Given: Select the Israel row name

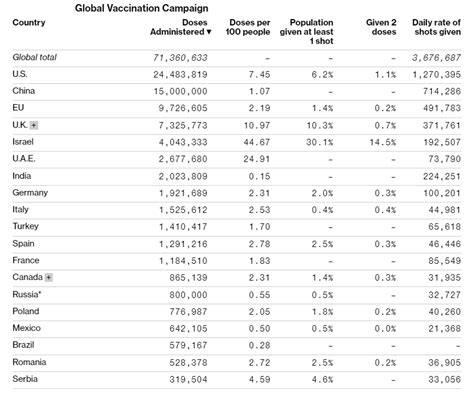Looking at the screenshot, I should (x=23, y=142).
